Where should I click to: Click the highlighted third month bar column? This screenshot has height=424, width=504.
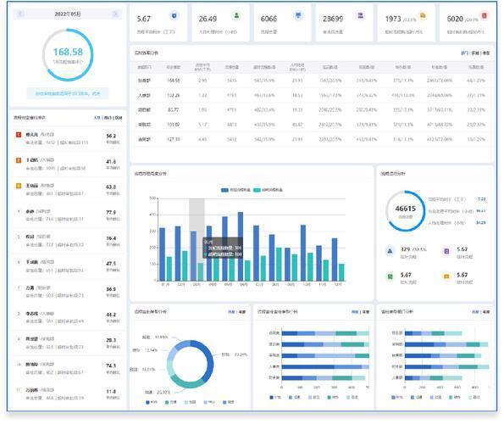[197, 240]
